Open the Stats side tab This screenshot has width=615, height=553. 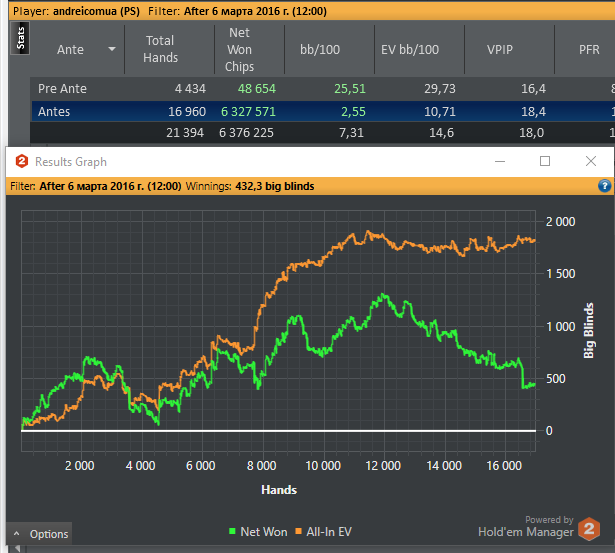pos(22,41)
